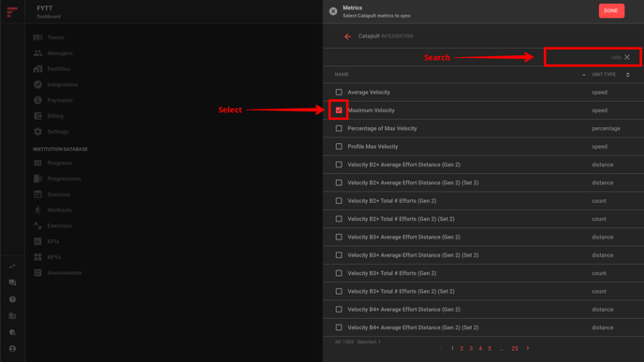Image resolution: width=644 pixels, height=362 pixels.
Task: Open the Managers menu item
Action: tap(60, 53)
